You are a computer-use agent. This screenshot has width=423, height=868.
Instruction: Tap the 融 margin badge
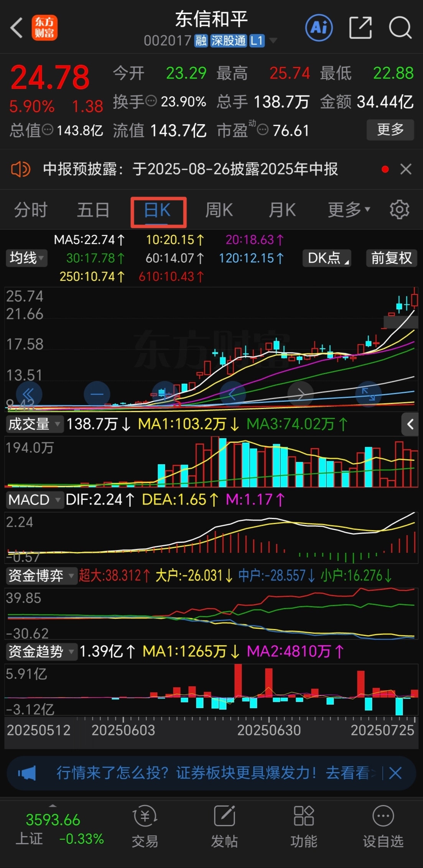click(x=201, y=40)
